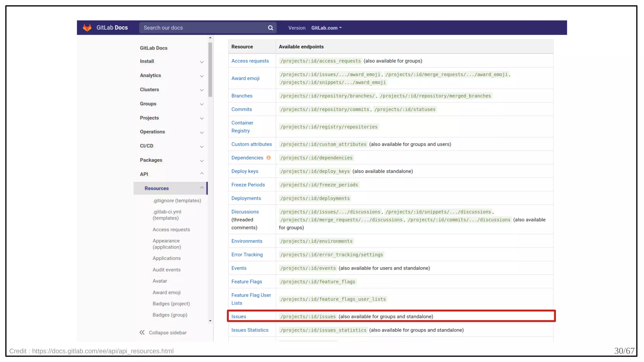Click the Collapse sidebar double-chevron icon
This screenshot has width=644, height=362.
142,332
